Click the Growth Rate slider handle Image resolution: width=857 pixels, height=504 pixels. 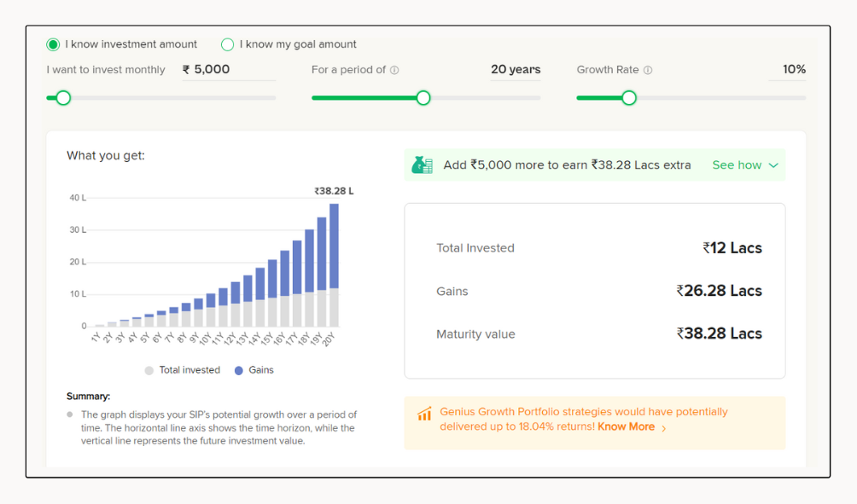pyautogui.click(x=629, y=98)
